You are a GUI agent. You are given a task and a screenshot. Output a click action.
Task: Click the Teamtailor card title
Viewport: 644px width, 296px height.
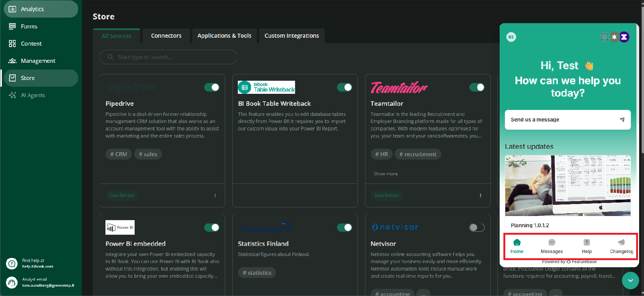coord(387,104)
